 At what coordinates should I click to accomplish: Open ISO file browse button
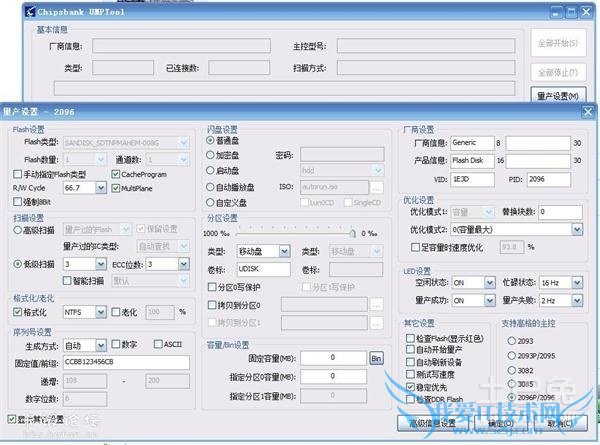377,187
